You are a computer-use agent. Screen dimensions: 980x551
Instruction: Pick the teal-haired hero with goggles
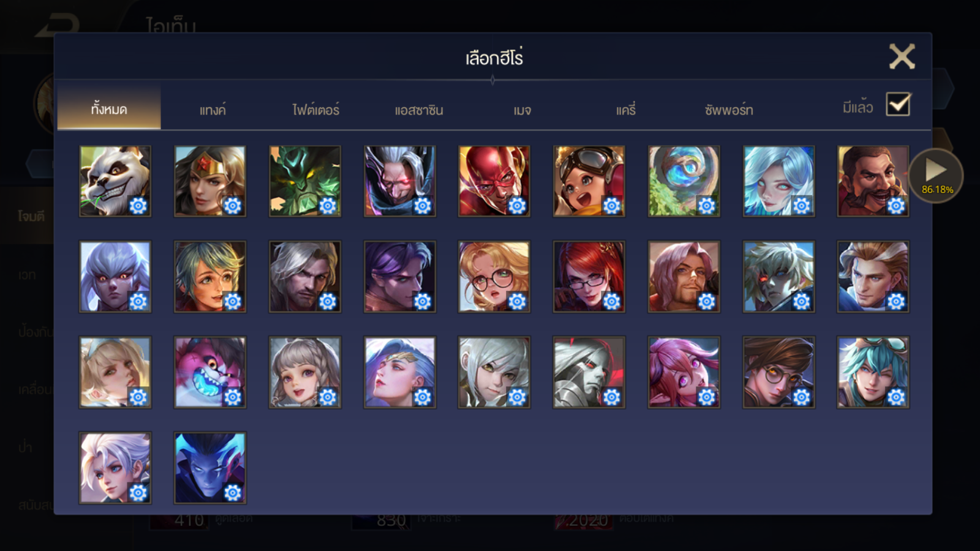pos(873,372)
